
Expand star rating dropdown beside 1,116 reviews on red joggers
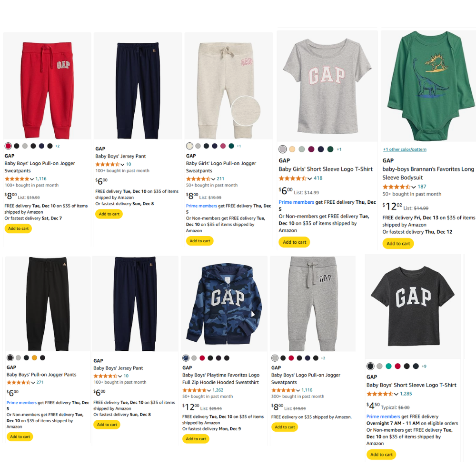(31, 179)
